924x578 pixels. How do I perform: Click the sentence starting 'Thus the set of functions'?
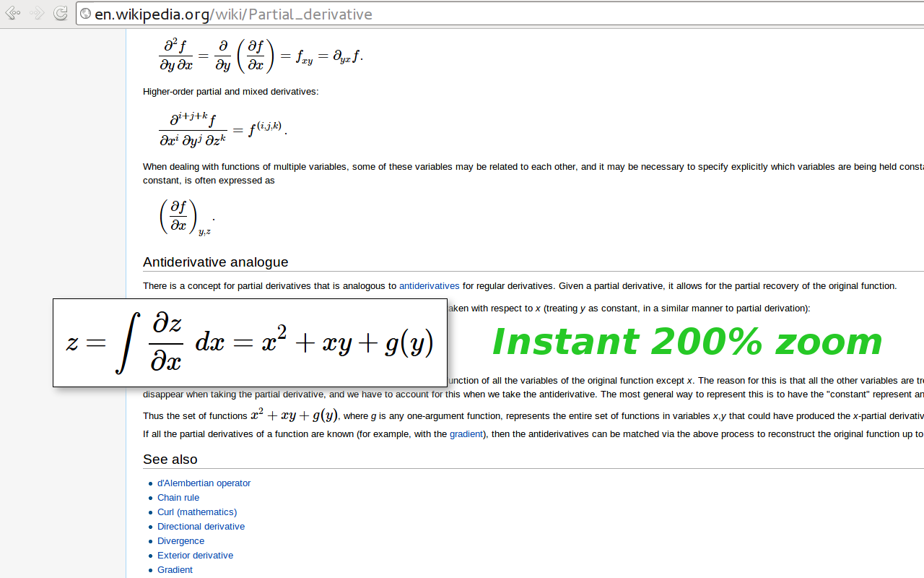coord(533,416)
